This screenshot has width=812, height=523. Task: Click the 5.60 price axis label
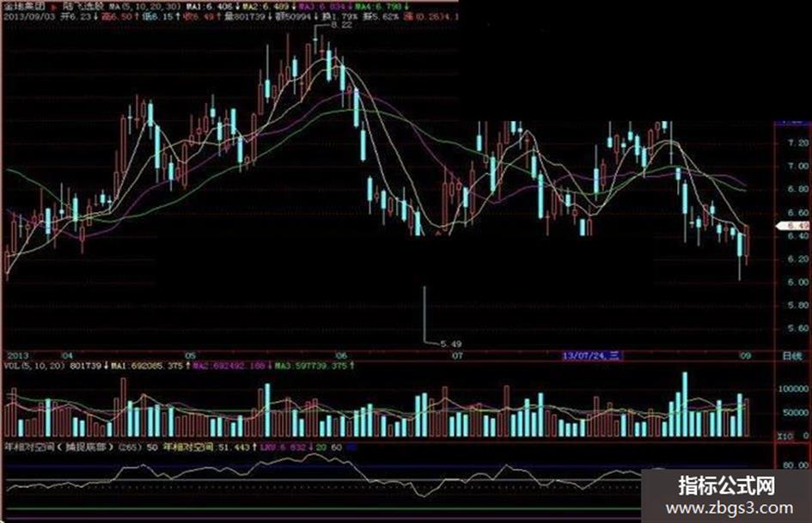point(798,328)
